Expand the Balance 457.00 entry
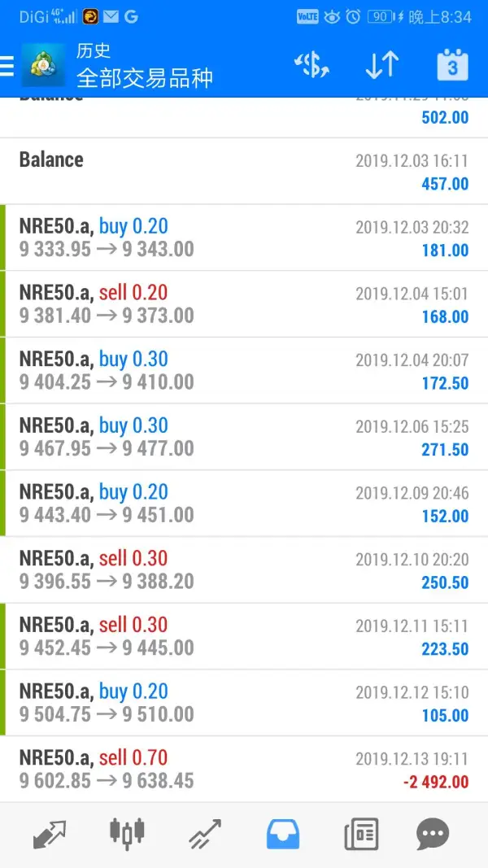488x868 pixels. (244, 171)
